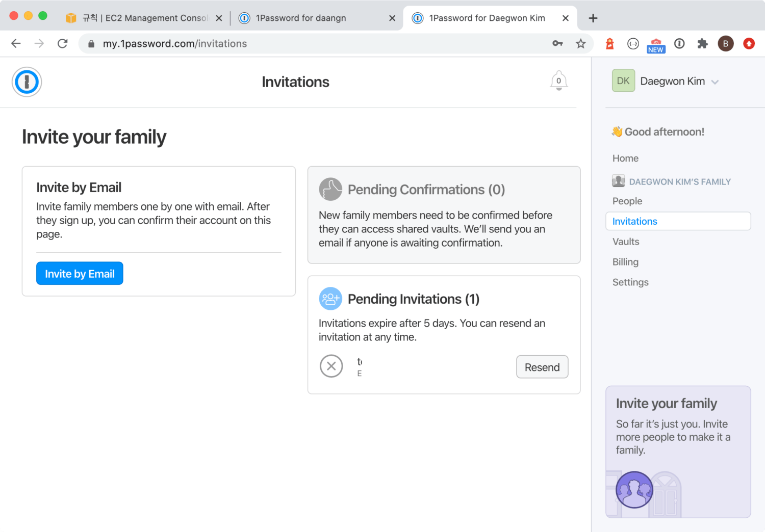
Task: Open the Chrome extensions puzzle icon
Action: pyautogui.click(x=702, y=44)
